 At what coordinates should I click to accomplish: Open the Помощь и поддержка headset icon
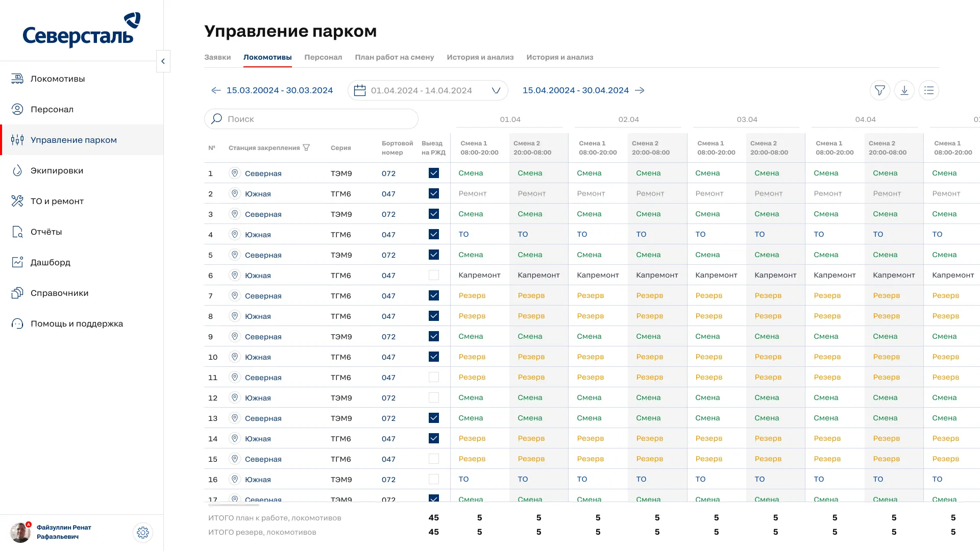tap(17, 323)
